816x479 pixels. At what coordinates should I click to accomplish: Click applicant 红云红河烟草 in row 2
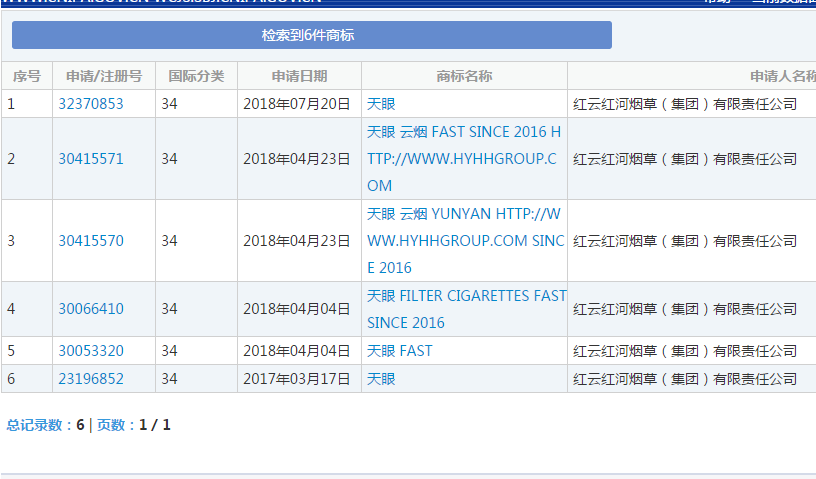(x=685, y=159)
